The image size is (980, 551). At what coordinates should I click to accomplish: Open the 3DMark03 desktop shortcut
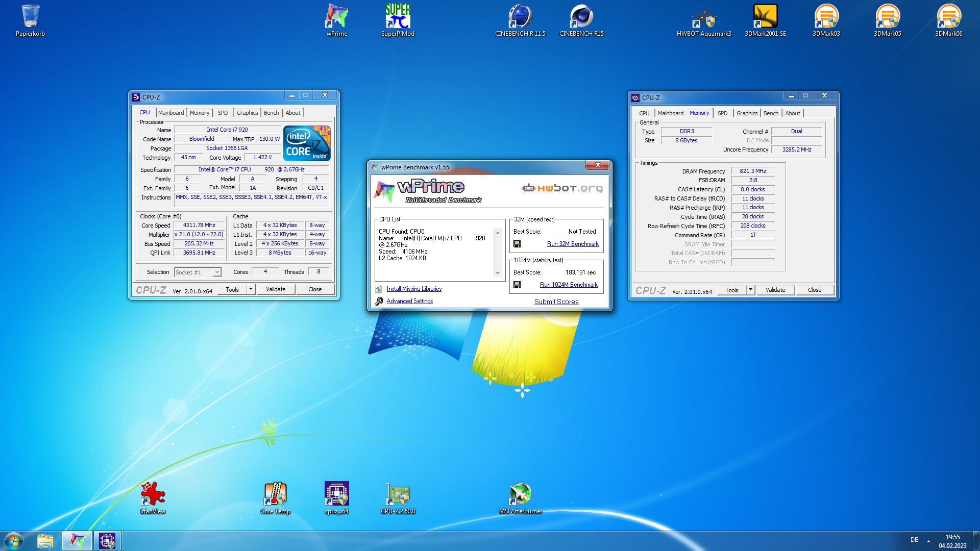click(826, 20)
